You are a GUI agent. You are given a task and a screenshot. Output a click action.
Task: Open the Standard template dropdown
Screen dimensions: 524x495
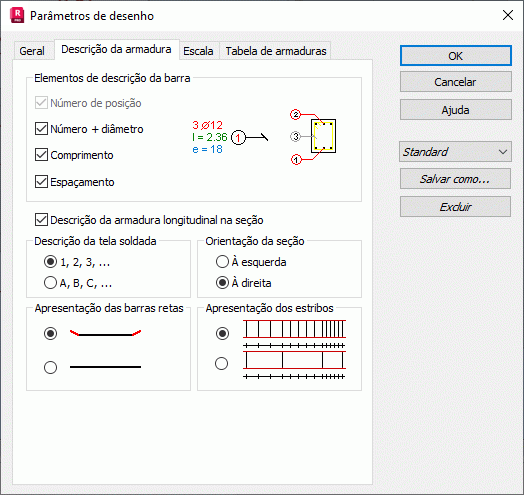455,152
